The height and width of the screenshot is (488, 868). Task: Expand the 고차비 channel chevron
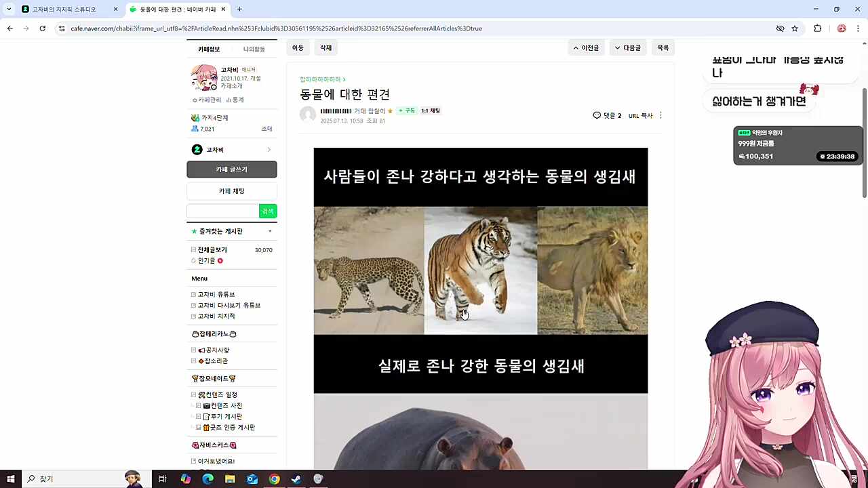(x=269, y=150)
